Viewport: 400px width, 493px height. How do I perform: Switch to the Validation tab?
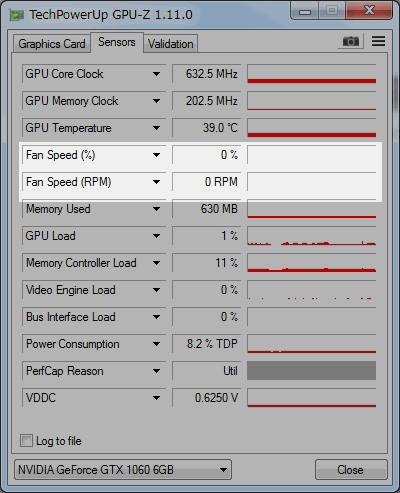coord(171,44)
